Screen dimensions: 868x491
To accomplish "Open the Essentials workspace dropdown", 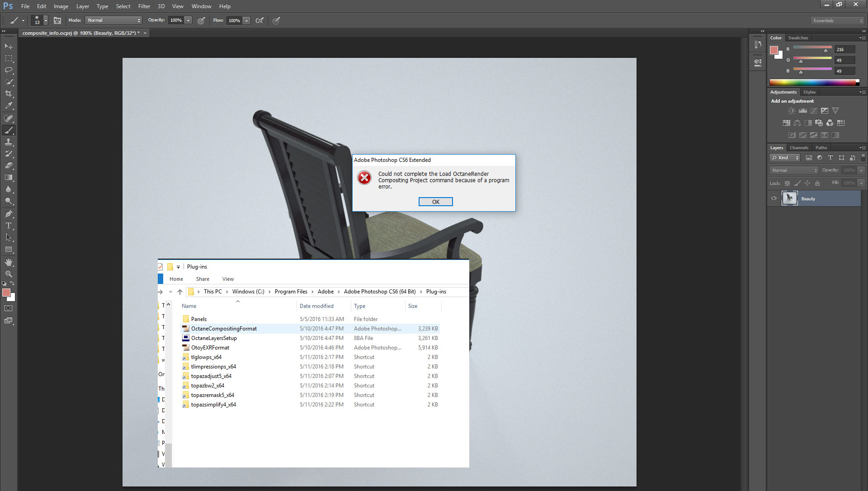I will pos(837,21).
